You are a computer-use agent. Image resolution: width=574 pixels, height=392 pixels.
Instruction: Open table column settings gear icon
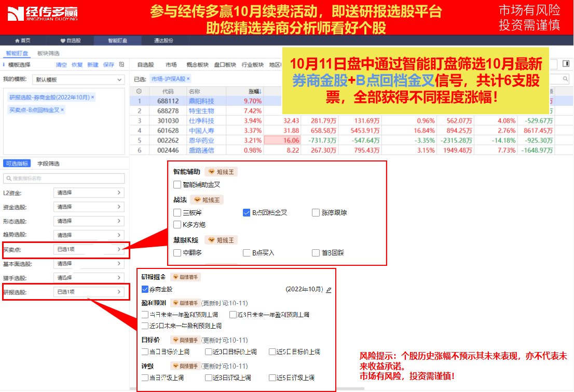click(x=139, y=91)
